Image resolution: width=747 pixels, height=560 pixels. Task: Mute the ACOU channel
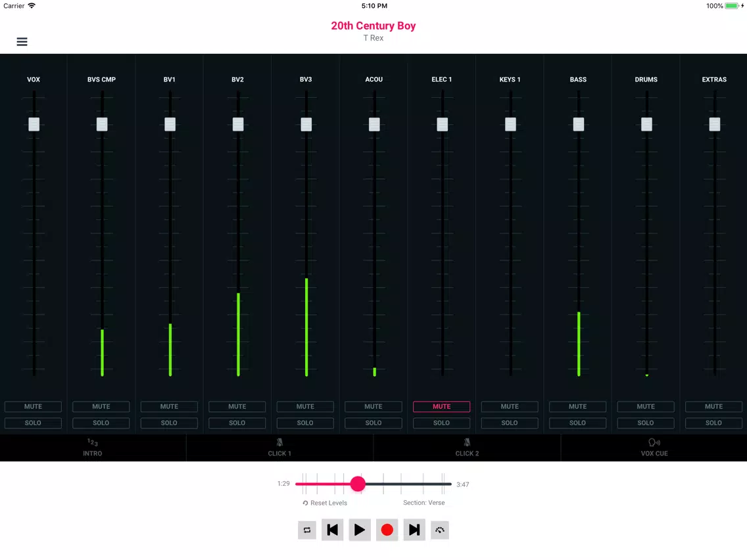pos(373,407)
